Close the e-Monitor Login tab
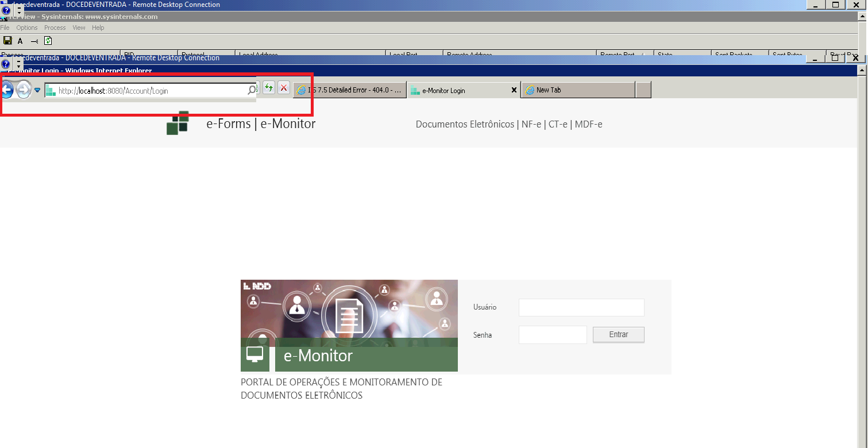Screen dimensions: 868x448 [514, 90]
